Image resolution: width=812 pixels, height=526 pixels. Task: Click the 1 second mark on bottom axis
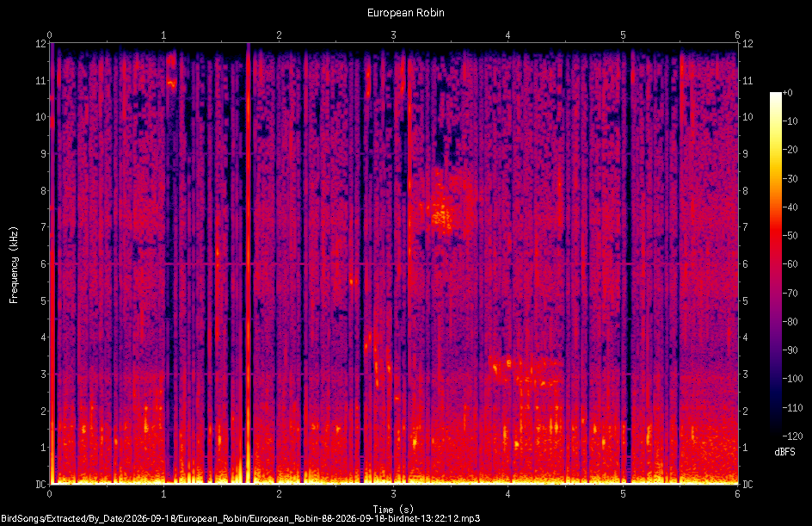[163, 493]
